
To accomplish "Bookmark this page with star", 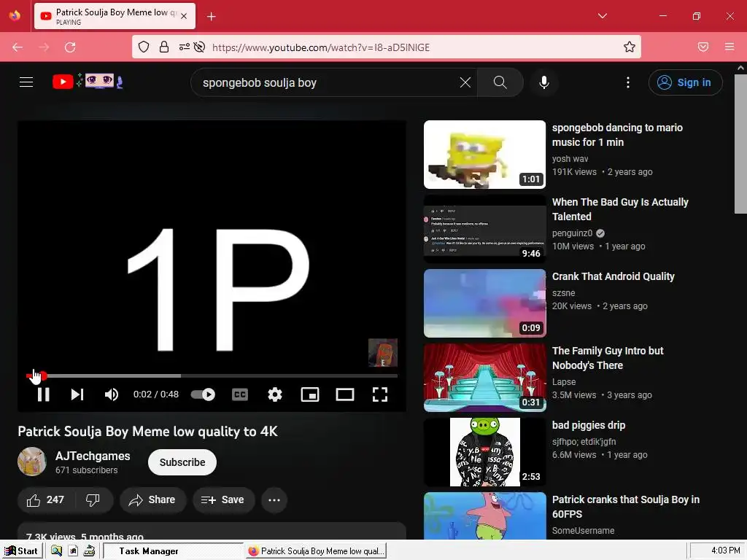I will (630, 47).
